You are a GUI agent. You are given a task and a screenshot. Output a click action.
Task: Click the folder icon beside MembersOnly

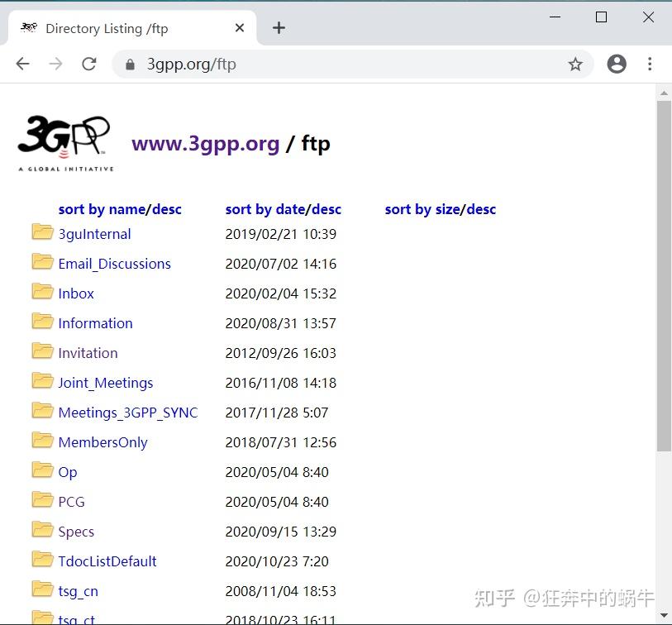click(42, 441)
